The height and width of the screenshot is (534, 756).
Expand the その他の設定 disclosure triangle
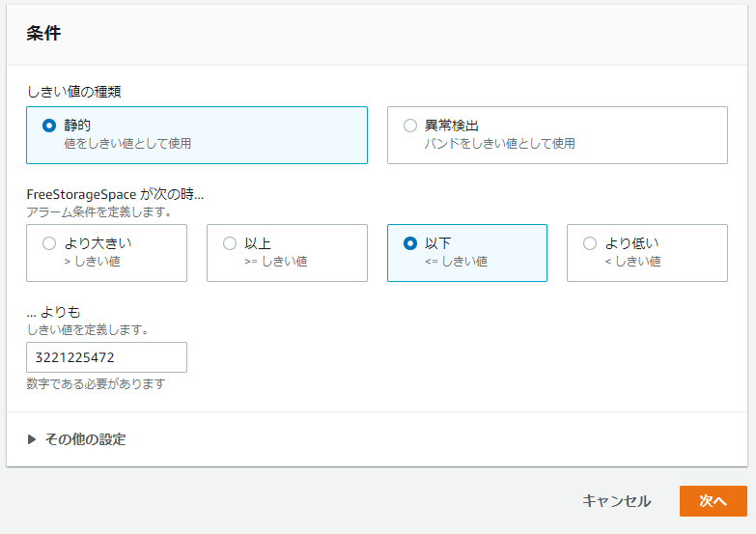click(32, 439)
